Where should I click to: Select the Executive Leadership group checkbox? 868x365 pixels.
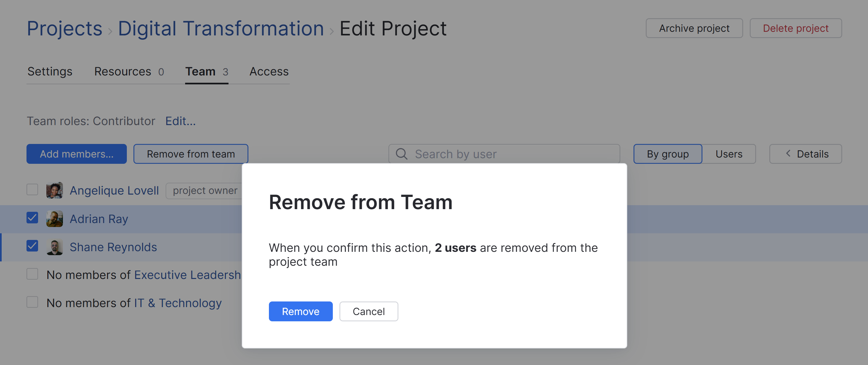coord(32,274)
